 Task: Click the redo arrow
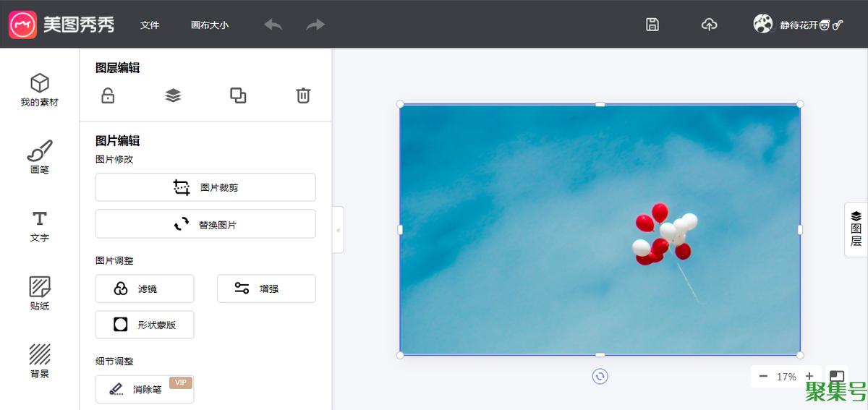click(315, 25)
